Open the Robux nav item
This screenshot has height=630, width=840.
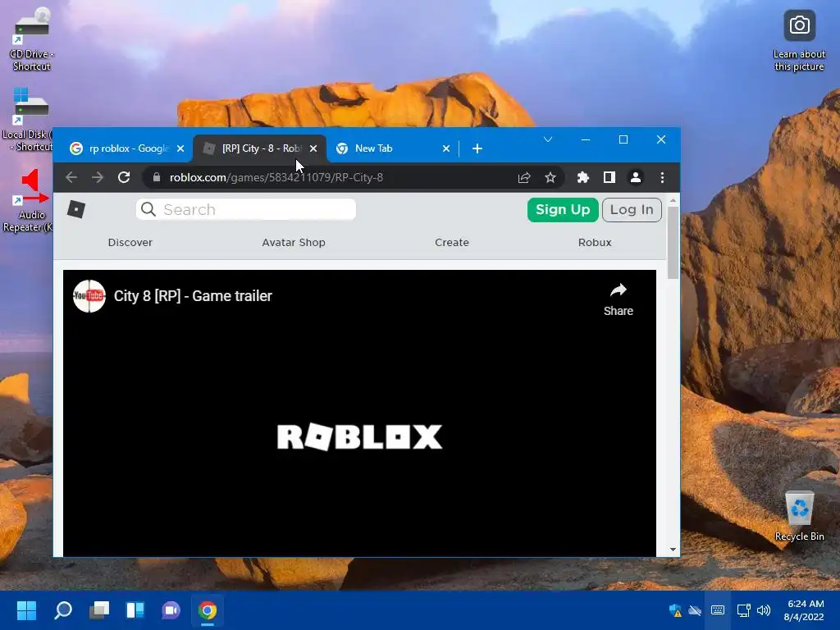point(595,242)
